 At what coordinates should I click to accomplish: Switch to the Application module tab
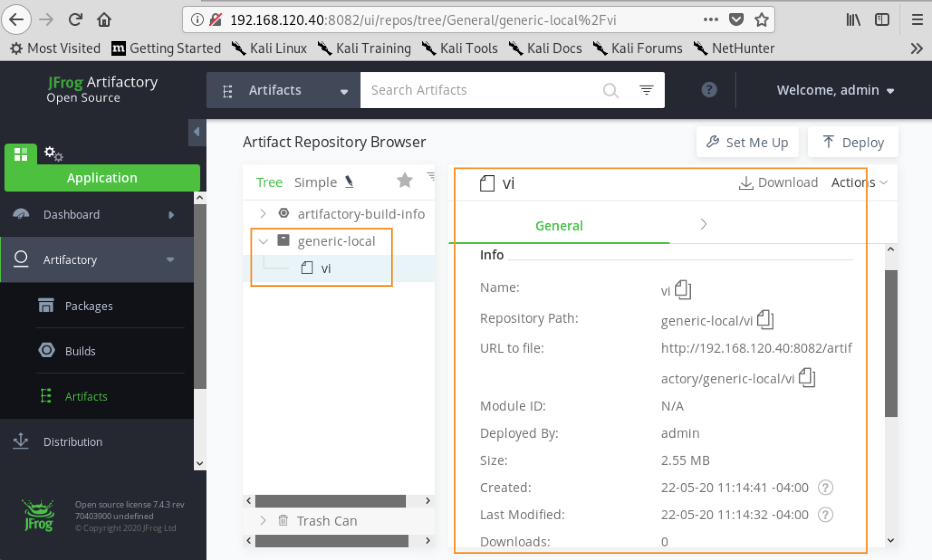coord(102,178)
